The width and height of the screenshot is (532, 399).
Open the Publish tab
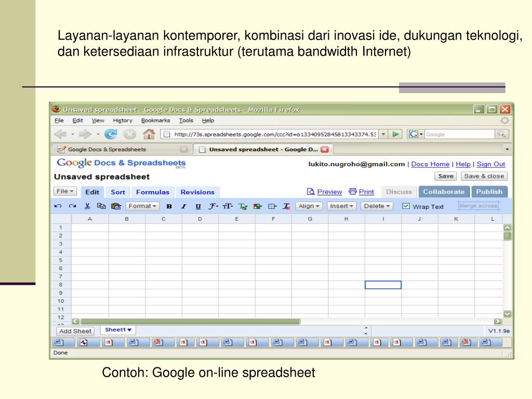click(489, 192)
